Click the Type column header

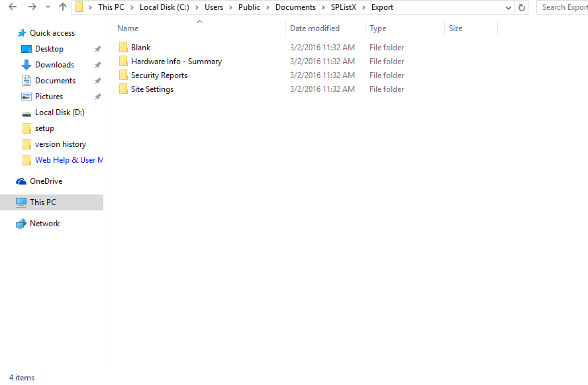pos(377,28)
